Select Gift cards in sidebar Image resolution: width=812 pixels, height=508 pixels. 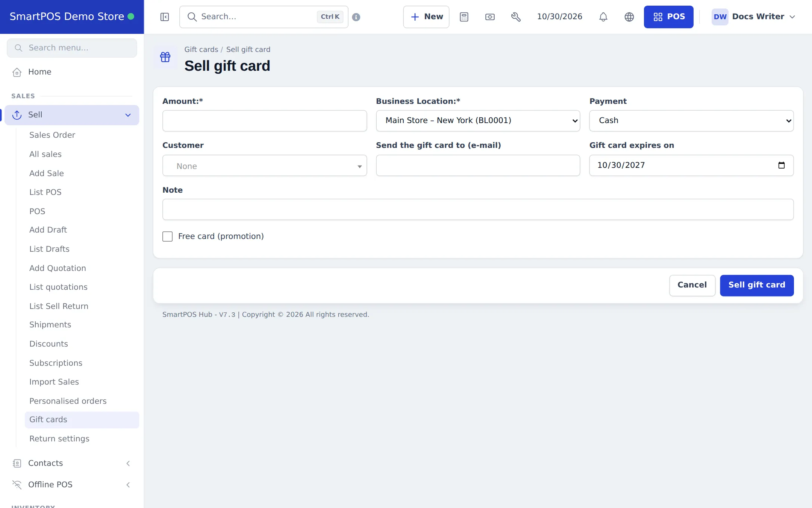point(82,420)
